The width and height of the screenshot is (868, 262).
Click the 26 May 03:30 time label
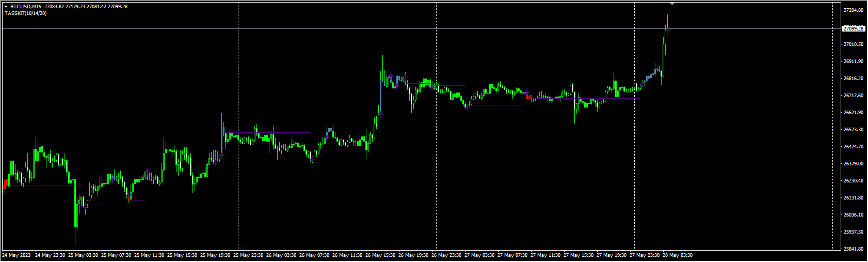coord(281,255)
